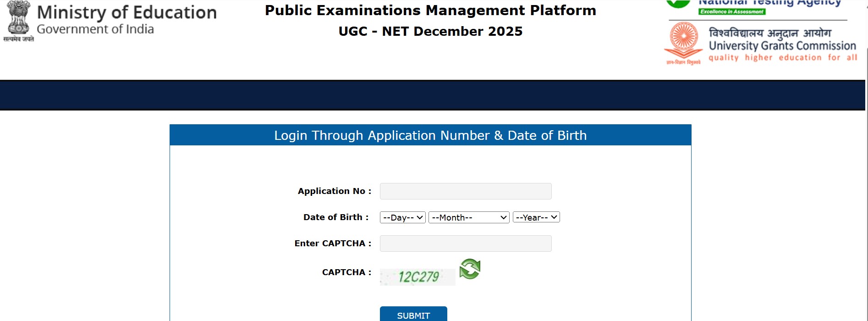Click the Public Examinations Management Platform title

pos(431,10)
